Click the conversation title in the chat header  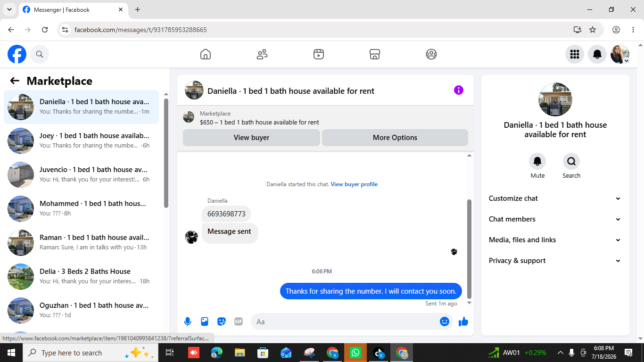291,91
